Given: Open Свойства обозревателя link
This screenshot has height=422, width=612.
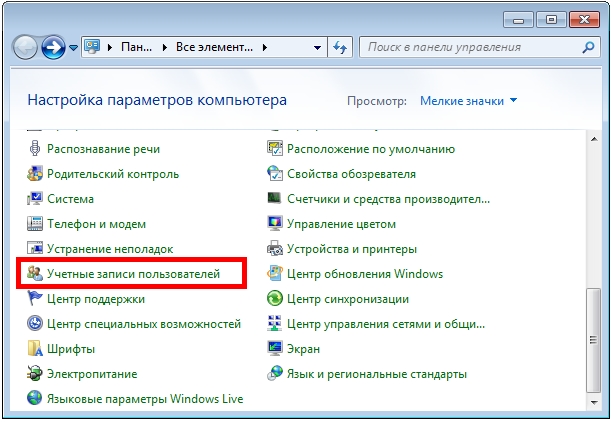Looking at the screenshot, I should point(351,174).
